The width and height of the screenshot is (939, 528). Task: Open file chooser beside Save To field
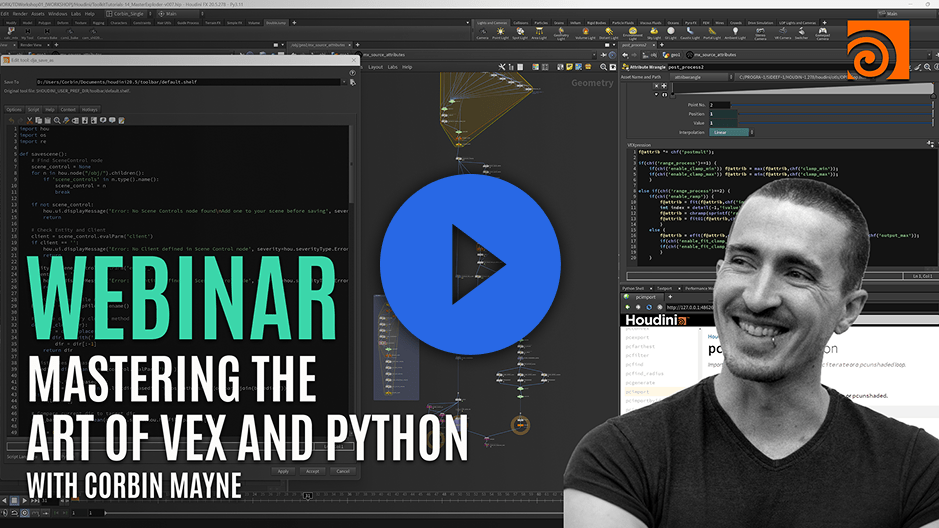click(x=353, y=82)
